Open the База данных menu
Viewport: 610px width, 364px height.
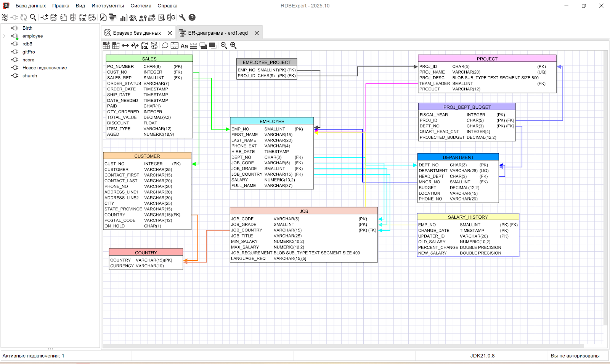(x=30, y=6)
